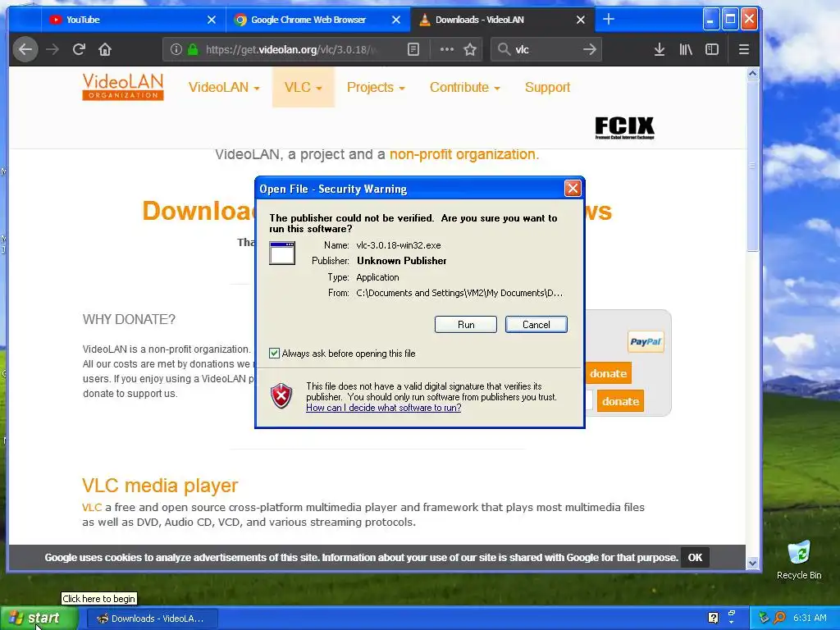Open the browser home page icon

105,49
